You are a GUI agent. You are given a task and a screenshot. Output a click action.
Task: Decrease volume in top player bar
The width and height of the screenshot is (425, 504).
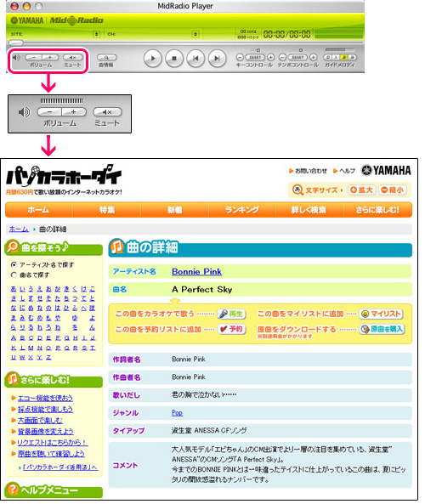[x=33, y=58]
